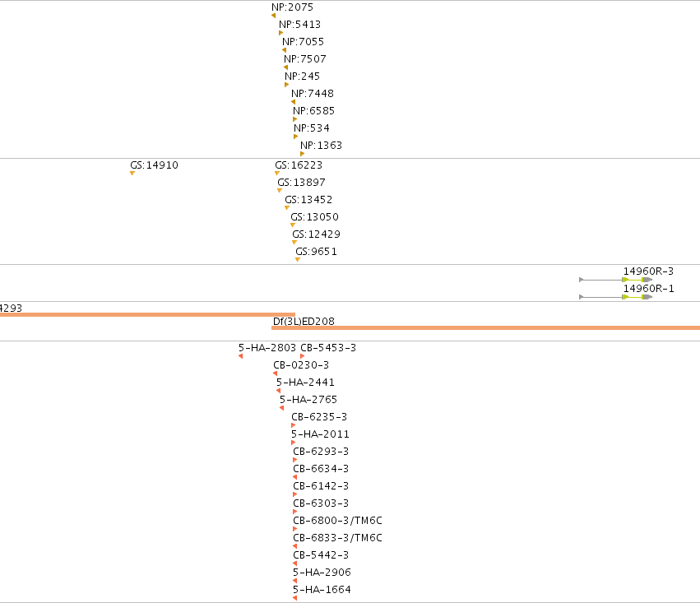Screen dimensions: 700x603
Task: Click the triangle marker under GS:9651
Action: click(298, 260)
